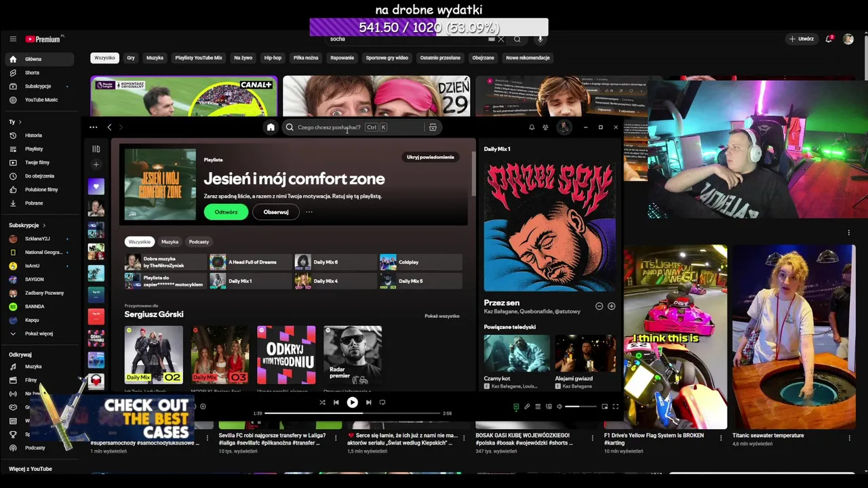Expand Pokaż więcej in YouTube subscriptions

point(41,333)
